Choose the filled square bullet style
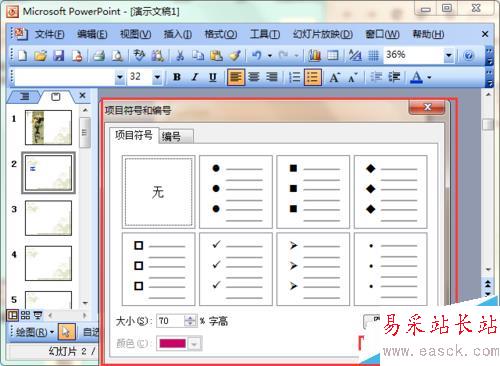This screenshot has height=366, width=500. [x=313, y=192]
